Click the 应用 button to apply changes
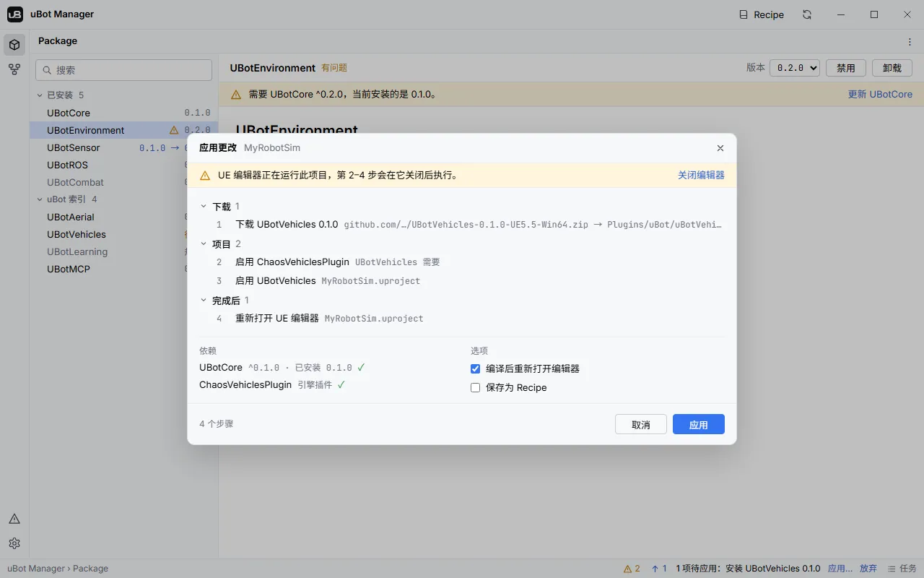 698,424
